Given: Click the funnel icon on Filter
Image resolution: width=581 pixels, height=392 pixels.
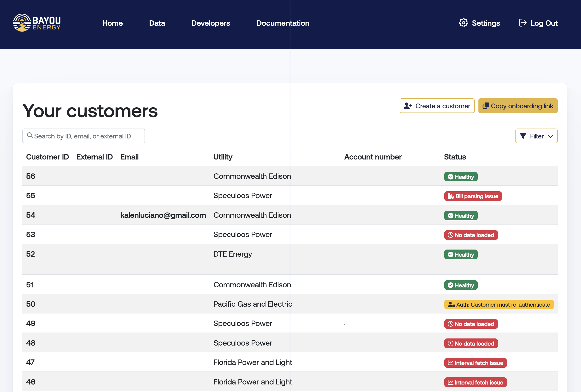Looking at the screenshot, I should point(523,136).
